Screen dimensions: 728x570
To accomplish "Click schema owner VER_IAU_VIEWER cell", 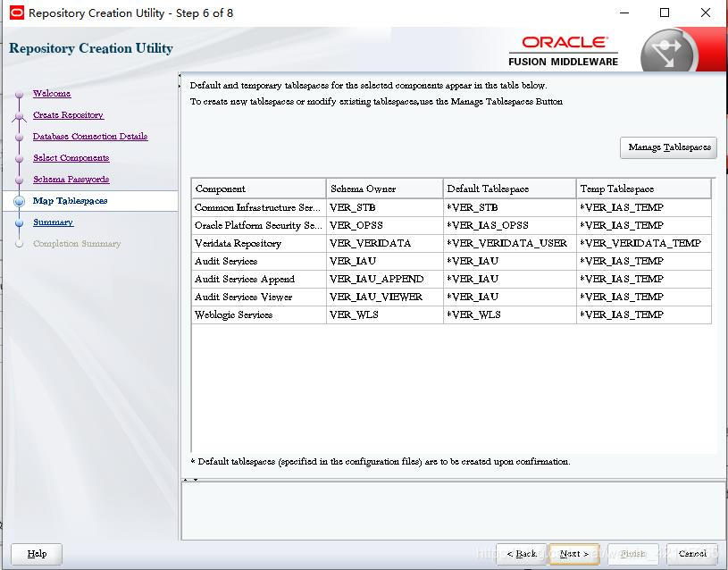I will 384,297.
